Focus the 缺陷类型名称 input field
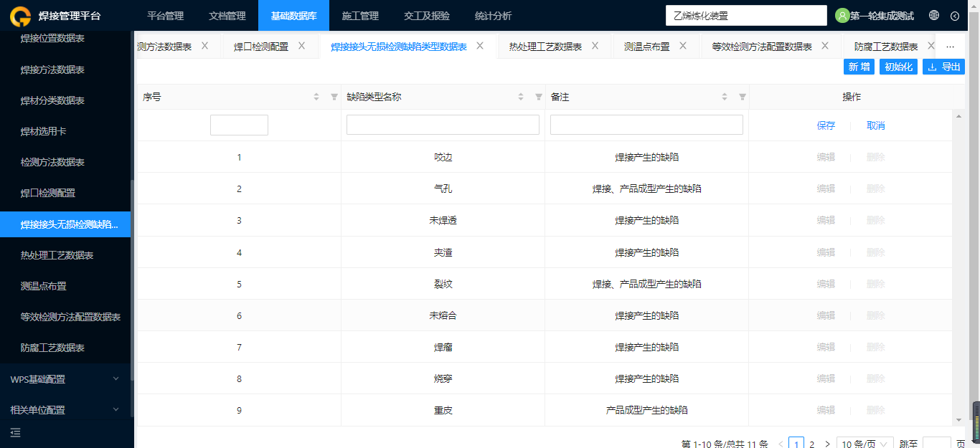Screen dimensions: 980x448 (443, 125)
